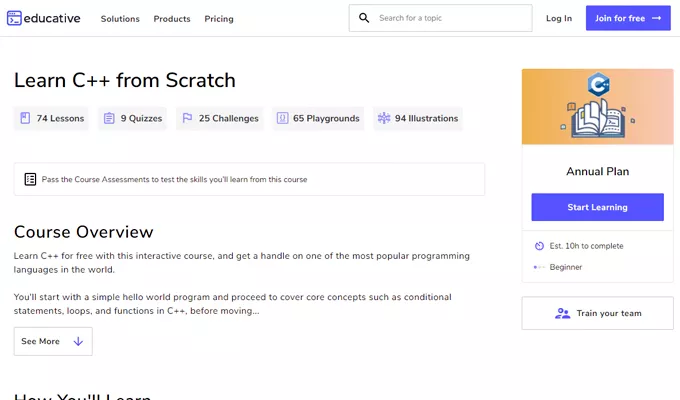
Task: Click the 65 Playgrounds code icon
Action: pyautogui.click(x=282, y=118)
